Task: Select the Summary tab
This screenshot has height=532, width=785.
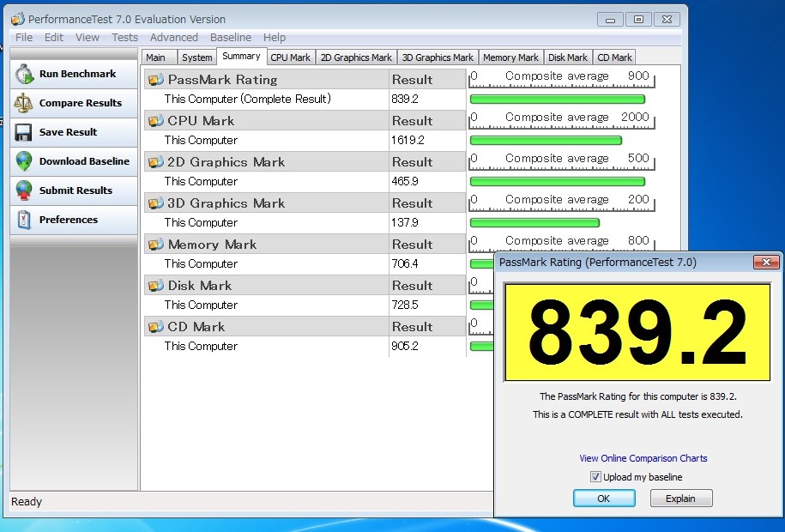Action: [x=241, y=56]
